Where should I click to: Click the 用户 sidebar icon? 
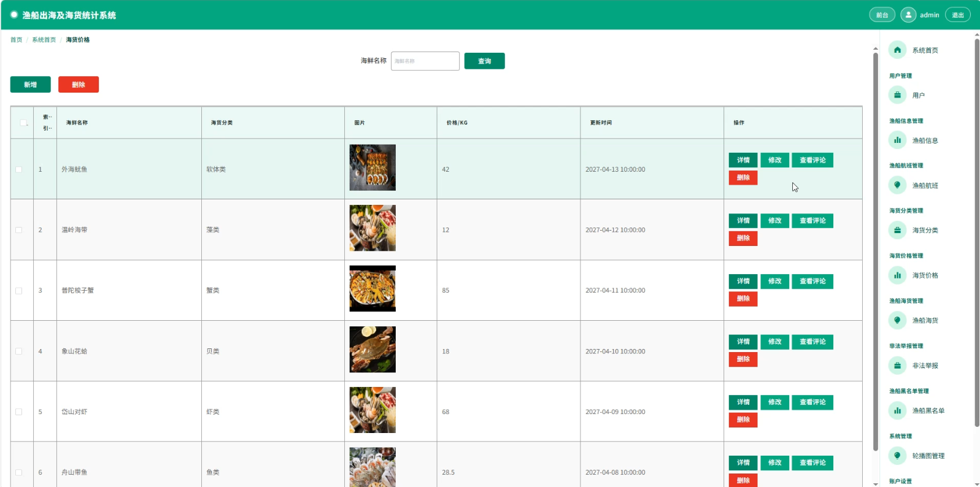coord(897,95)
